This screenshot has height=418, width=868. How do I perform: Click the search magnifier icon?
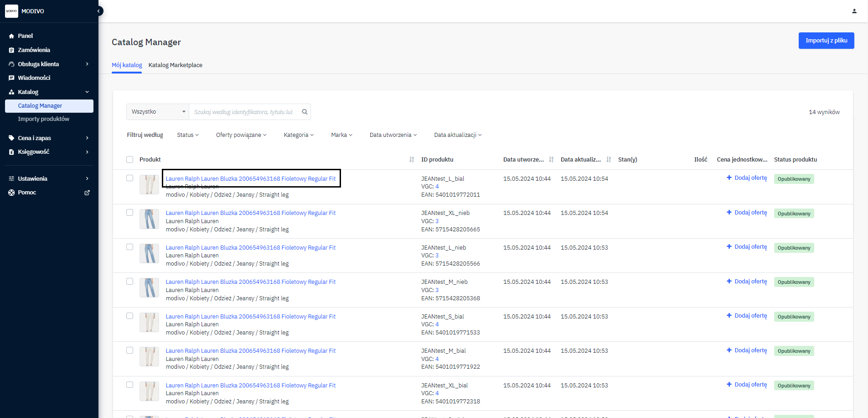tap(305, 112)
